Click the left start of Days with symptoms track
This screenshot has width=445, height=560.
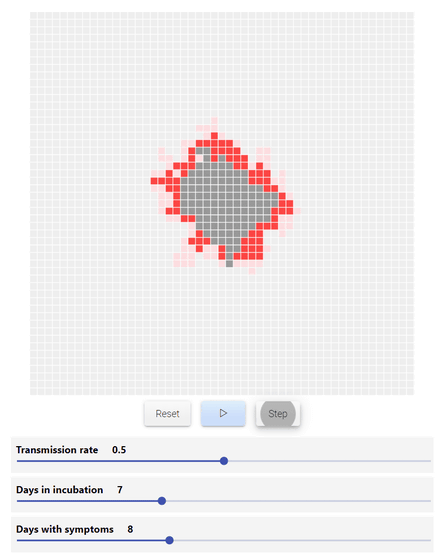pyautogui.click(x=18, y=540)
